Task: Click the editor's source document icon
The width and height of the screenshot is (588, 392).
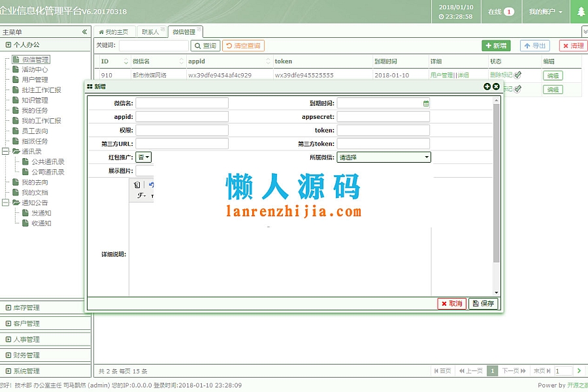Action: [x=137, y=184]
